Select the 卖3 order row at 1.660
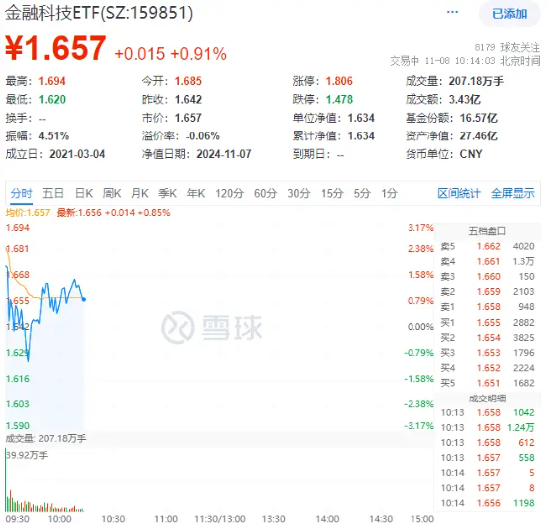Screen dimensions: 550x529 487,276
